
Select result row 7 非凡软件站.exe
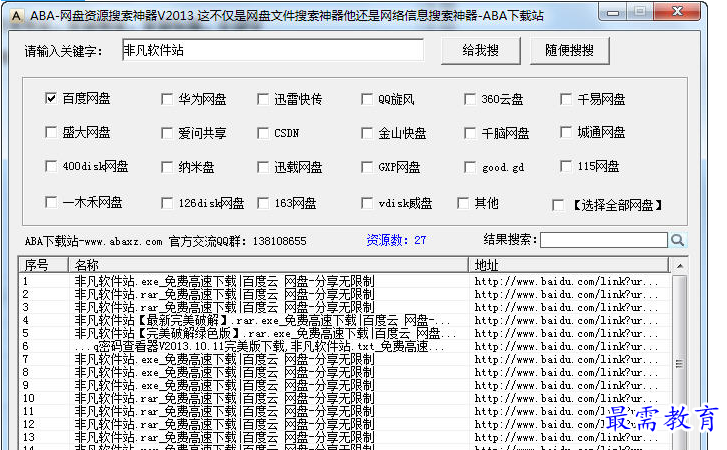coord(344,359)
